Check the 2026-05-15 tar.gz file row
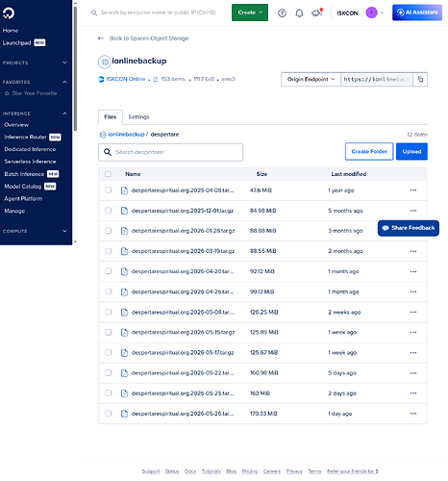The height and width of the screenshot is (481, 448). coord(109,332)
